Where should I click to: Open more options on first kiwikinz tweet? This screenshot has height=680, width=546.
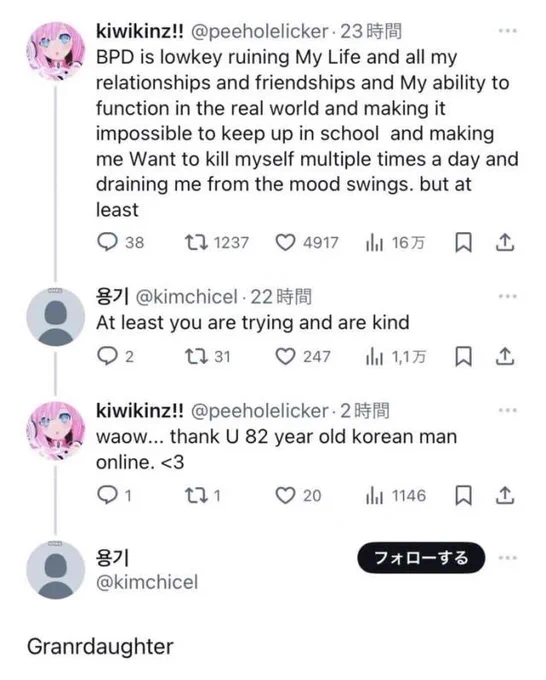tap(507, 31)
